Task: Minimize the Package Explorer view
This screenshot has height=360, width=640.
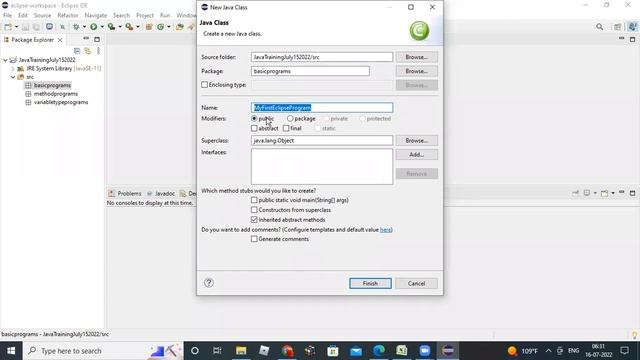Action: 86,39
